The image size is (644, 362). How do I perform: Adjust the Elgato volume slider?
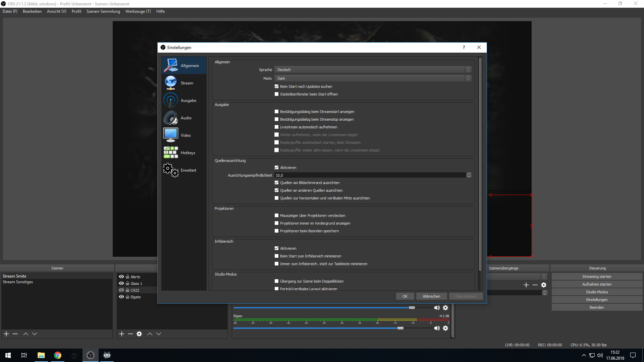400,328
